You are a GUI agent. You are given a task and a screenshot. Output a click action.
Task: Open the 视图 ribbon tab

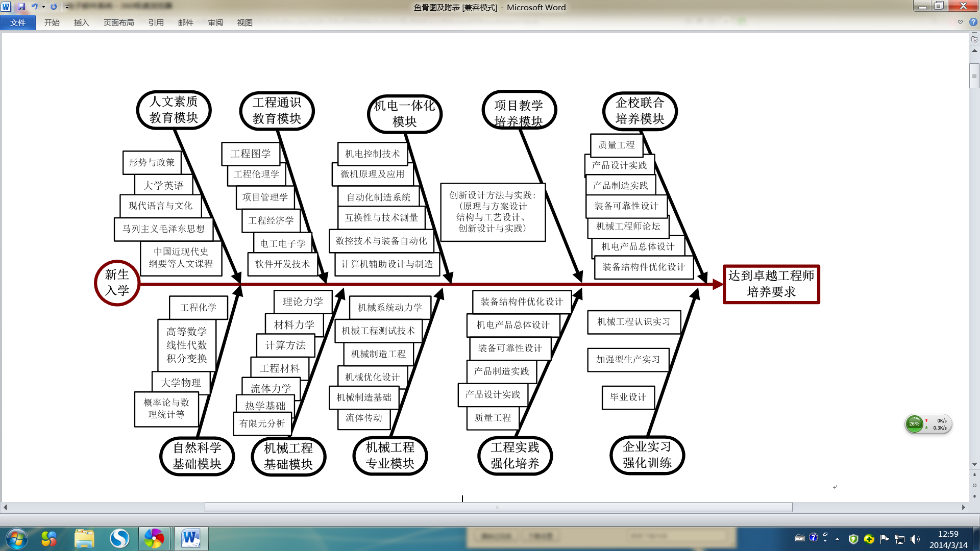pyautogui.click(x=244, y=22)
